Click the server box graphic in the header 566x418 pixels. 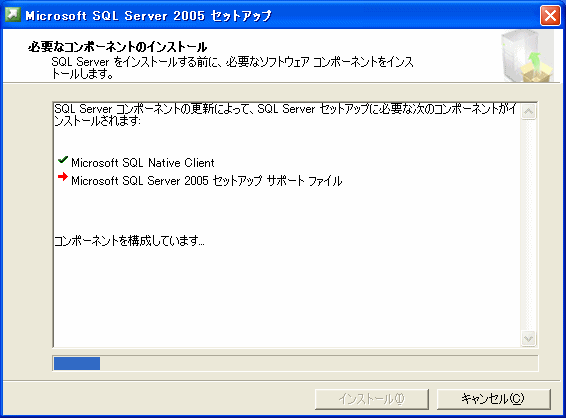527,56
